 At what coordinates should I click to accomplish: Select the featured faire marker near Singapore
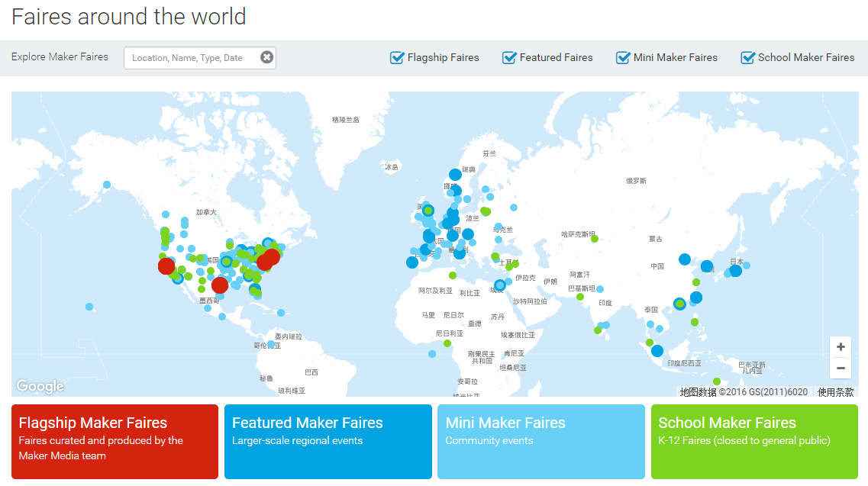coord(657,351)
